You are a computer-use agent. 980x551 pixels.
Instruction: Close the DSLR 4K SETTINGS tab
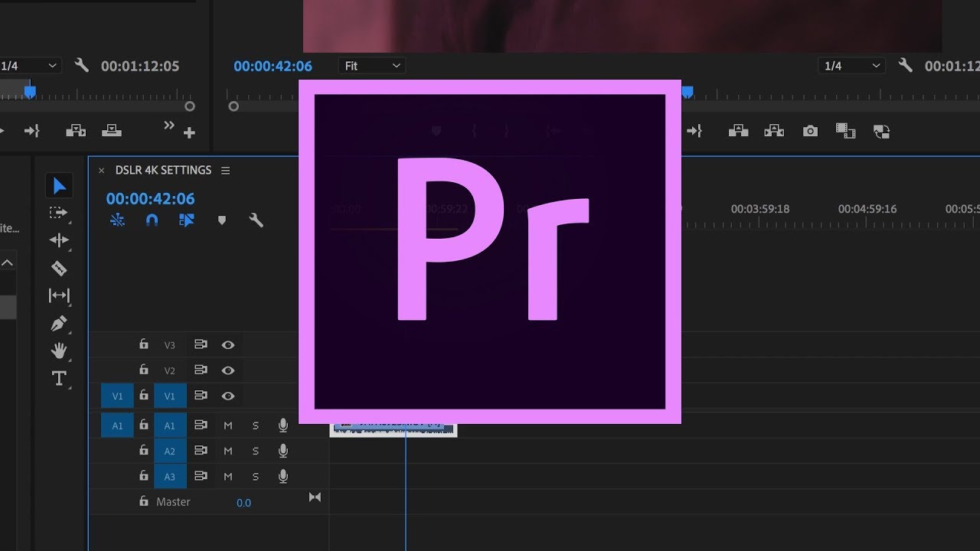tap(101, 171)
